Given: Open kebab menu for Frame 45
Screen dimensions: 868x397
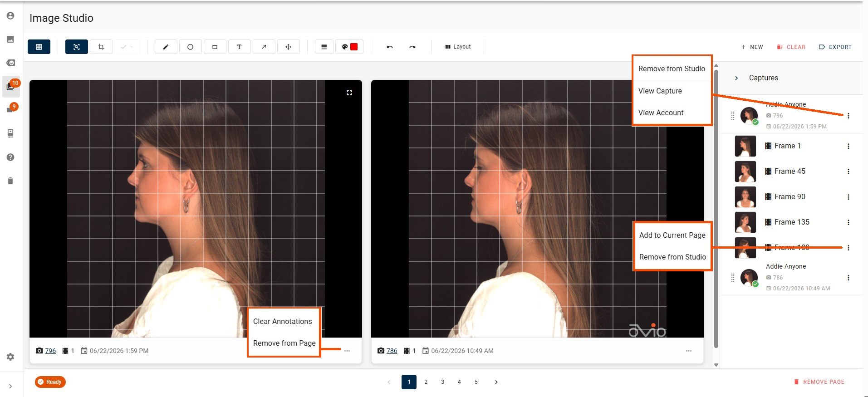Looking at the screenshot, I should point(848,172).
